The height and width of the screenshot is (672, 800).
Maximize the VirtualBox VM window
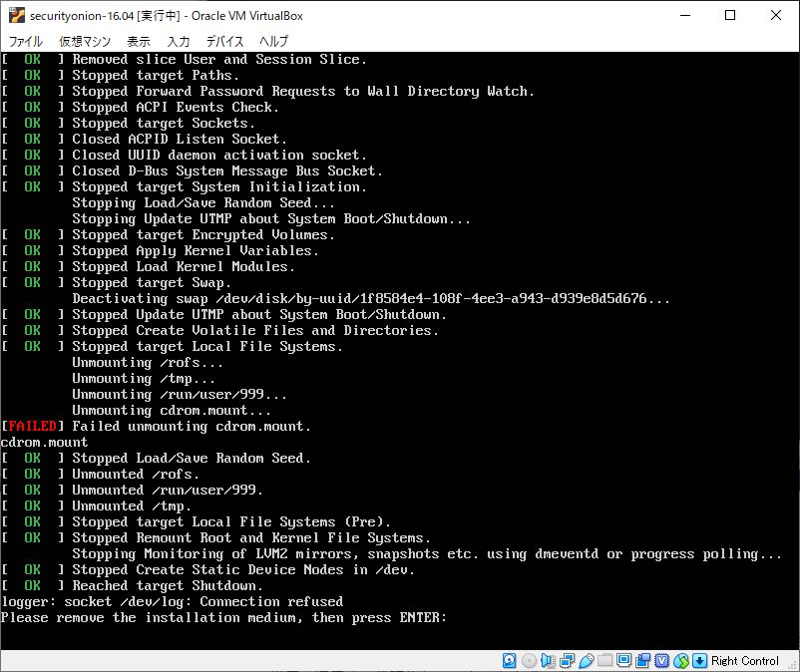730,15
